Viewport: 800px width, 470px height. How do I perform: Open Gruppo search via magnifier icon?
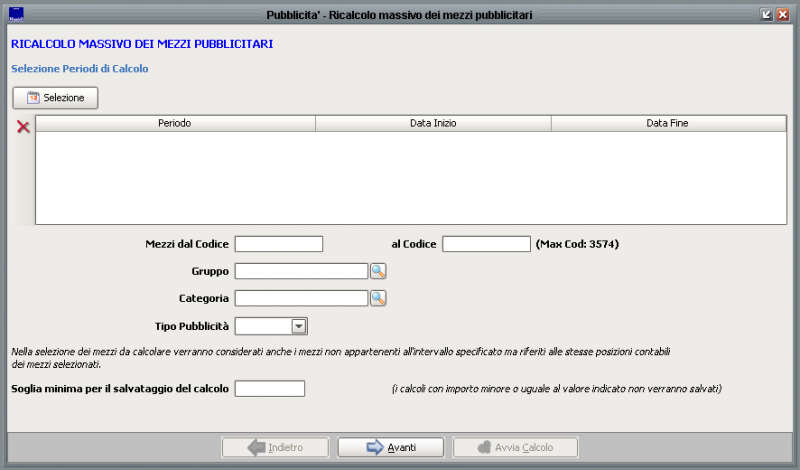pos(378,271)
